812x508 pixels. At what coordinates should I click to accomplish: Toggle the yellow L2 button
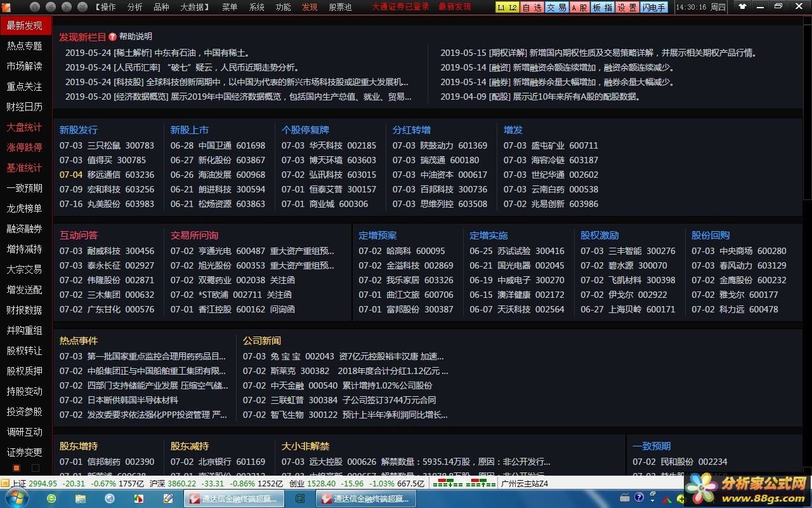coord(513,8)
